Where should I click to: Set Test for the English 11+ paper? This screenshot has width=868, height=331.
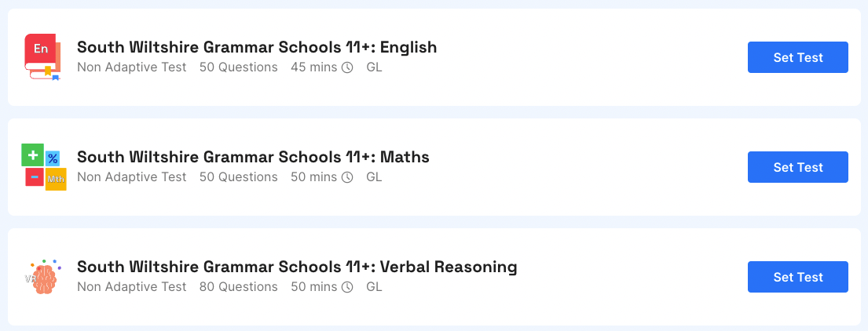click(x=798, y=57)
